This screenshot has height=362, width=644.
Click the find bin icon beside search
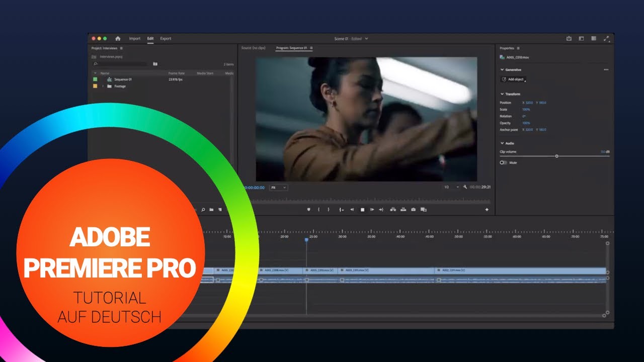tap(155, 64)
